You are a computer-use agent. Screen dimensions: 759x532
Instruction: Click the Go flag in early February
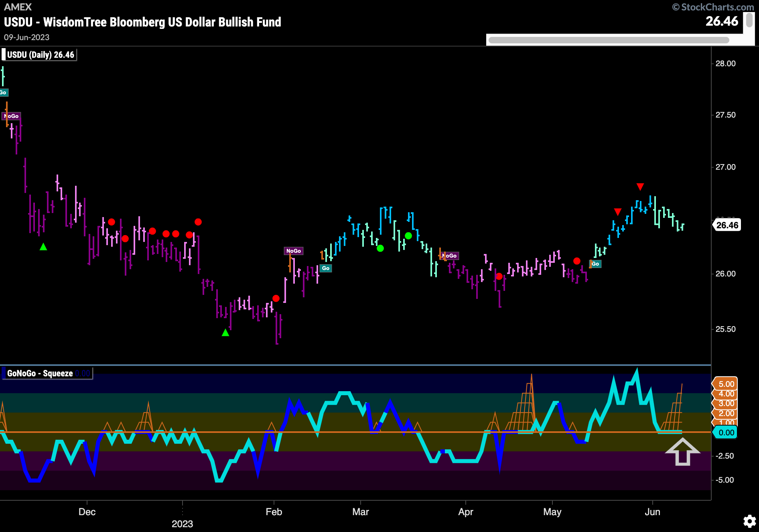(326, 268)
